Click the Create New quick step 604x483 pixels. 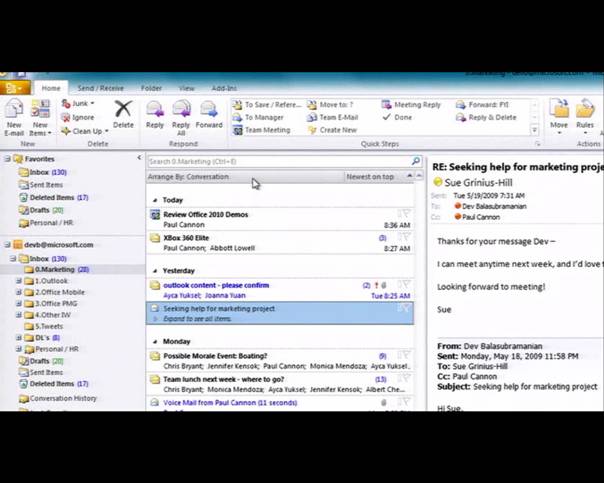tap(332, 130)
